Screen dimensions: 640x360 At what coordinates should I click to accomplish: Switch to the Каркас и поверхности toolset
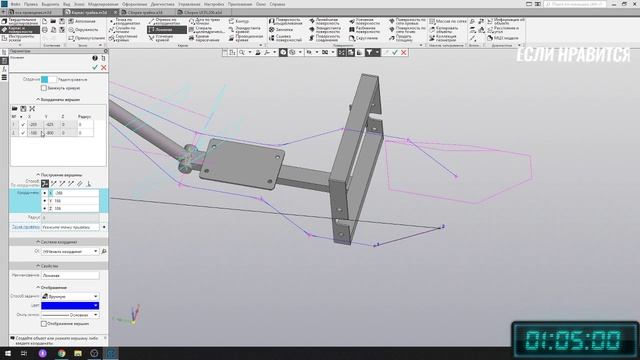tap(20, 30)
